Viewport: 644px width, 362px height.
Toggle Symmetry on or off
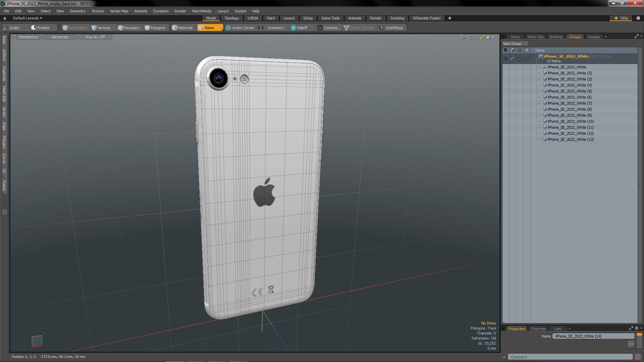tap(272, 28)
